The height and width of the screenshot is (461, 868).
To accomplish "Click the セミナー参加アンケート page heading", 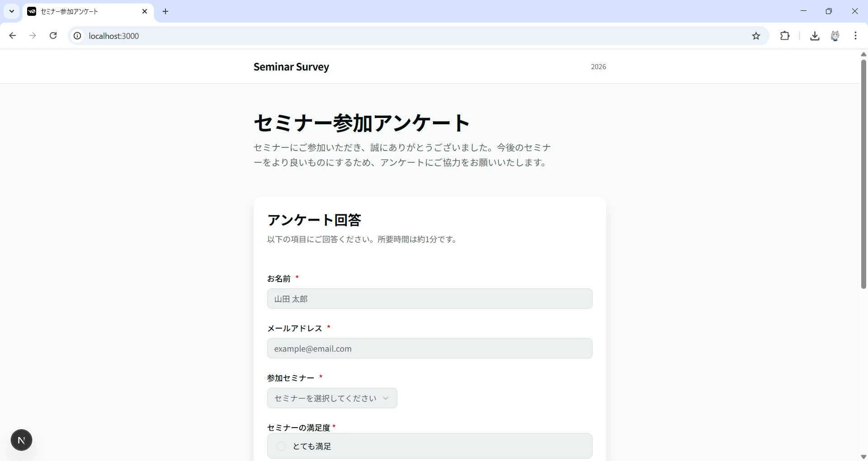I will click(x=362, y=123).
